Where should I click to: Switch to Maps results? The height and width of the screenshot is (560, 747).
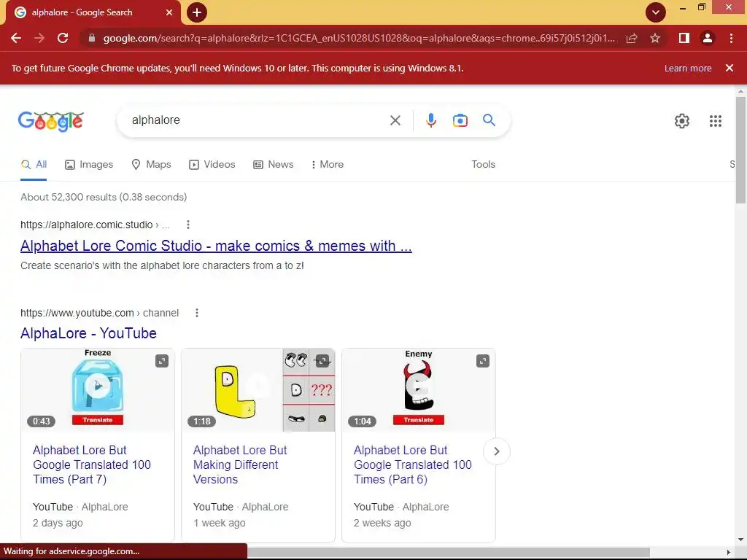[x=151, y=164]
